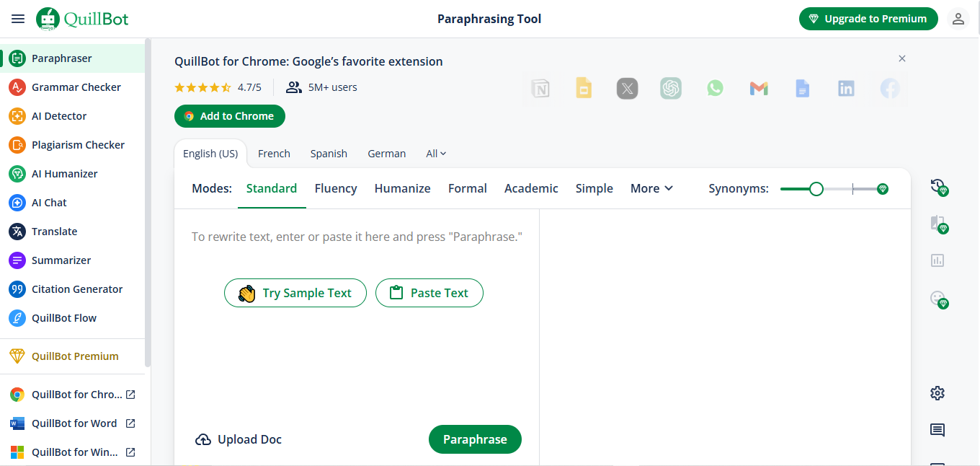This screenshot has width=980, height=466.
Task: Click Upgrade to Premium button
Action: 868,19
